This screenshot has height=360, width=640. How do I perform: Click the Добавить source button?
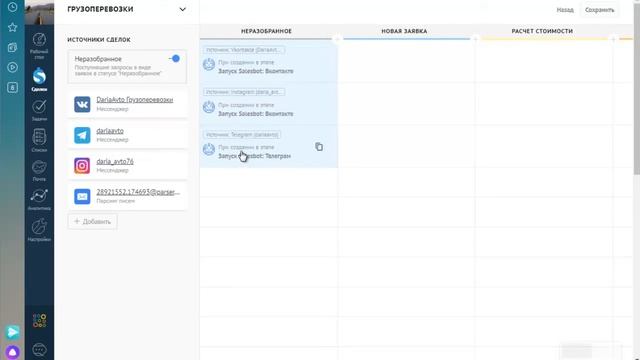coord(93,222)
